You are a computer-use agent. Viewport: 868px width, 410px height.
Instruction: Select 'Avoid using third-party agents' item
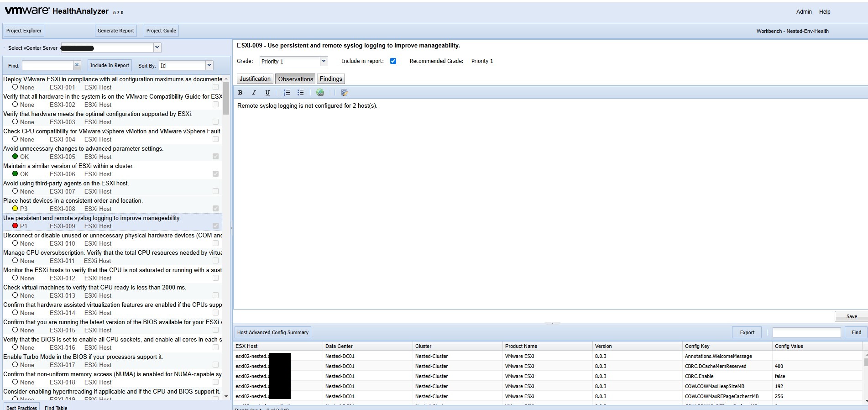point(112,187)
